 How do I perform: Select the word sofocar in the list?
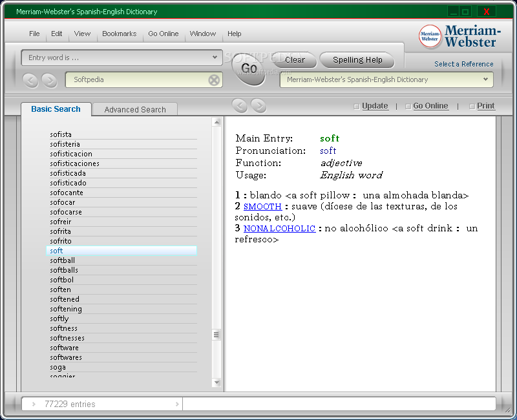(x=123, y=202)
